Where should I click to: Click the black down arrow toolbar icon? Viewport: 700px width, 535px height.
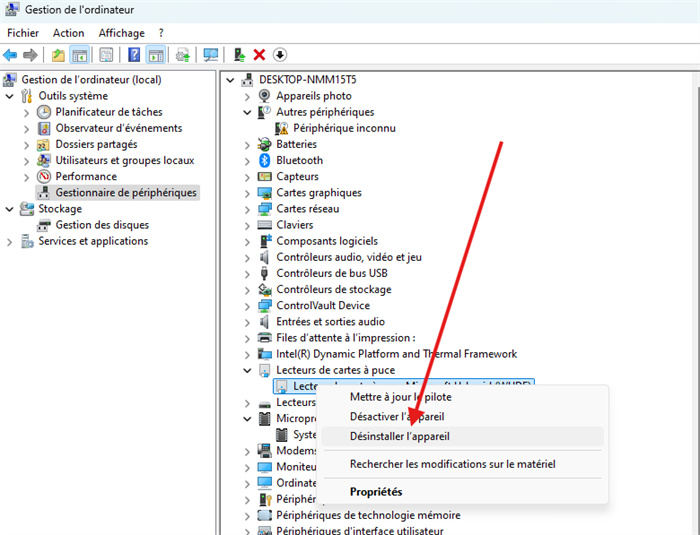(279, 55)
